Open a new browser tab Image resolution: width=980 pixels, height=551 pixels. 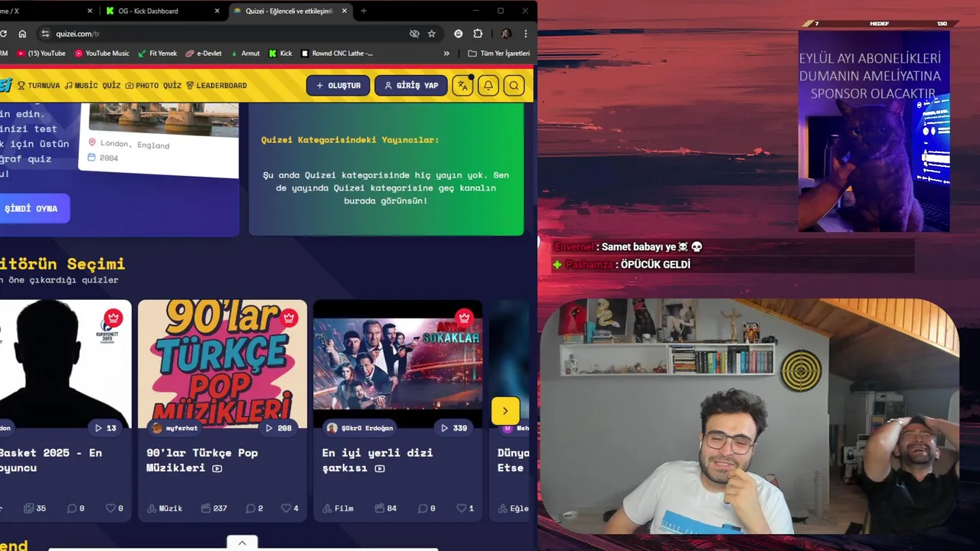(x=363, y=11)
